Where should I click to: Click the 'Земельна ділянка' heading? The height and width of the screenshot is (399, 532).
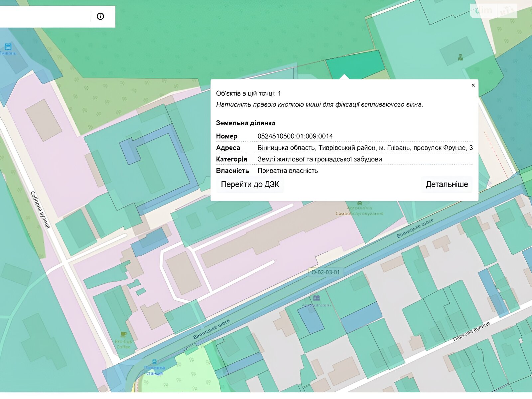click(245, 123)
